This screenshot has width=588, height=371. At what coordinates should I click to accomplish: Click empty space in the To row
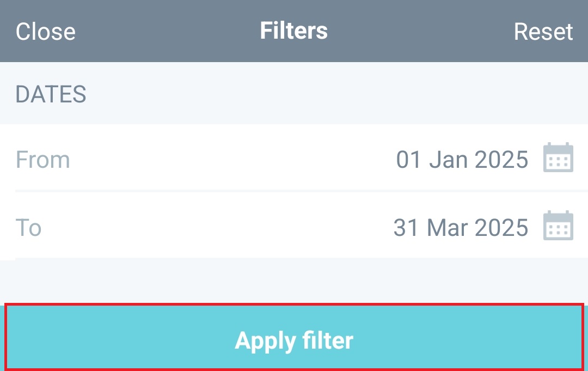(x=218, y=227)
